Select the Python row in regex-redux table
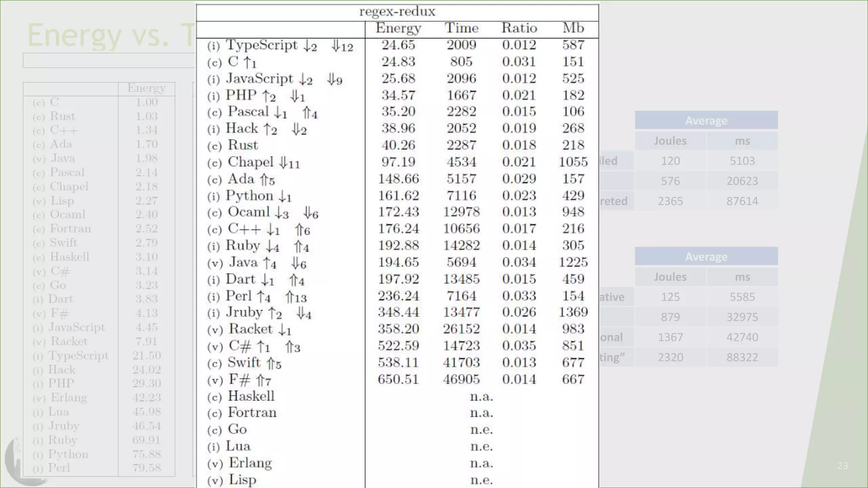Screen dimensions: 868x488 pos(397,196)
